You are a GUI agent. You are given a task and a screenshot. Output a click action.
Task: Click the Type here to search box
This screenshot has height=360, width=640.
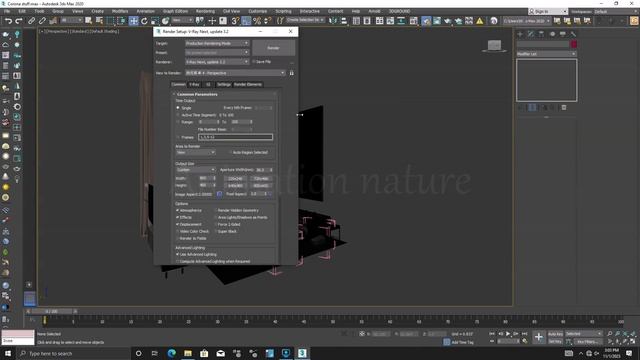(x=73, y=353)
